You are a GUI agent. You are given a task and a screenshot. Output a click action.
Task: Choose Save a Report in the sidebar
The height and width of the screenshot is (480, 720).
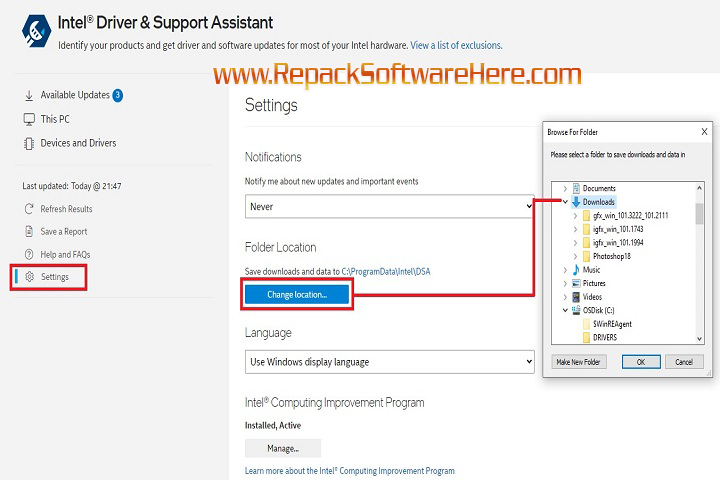coord(64,232)
